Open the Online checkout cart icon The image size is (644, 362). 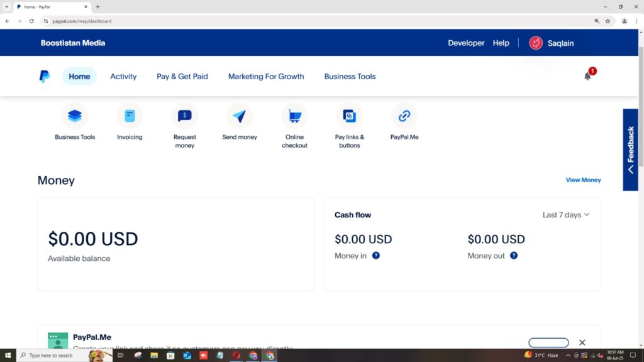point(294,116)
